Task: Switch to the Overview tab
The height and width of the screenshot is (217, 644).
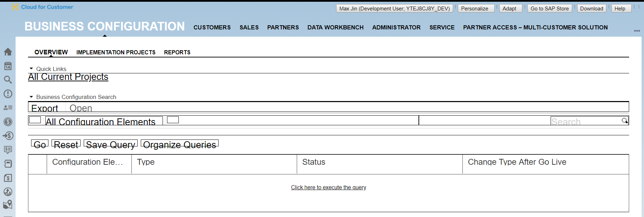Action: click(51, 52)
